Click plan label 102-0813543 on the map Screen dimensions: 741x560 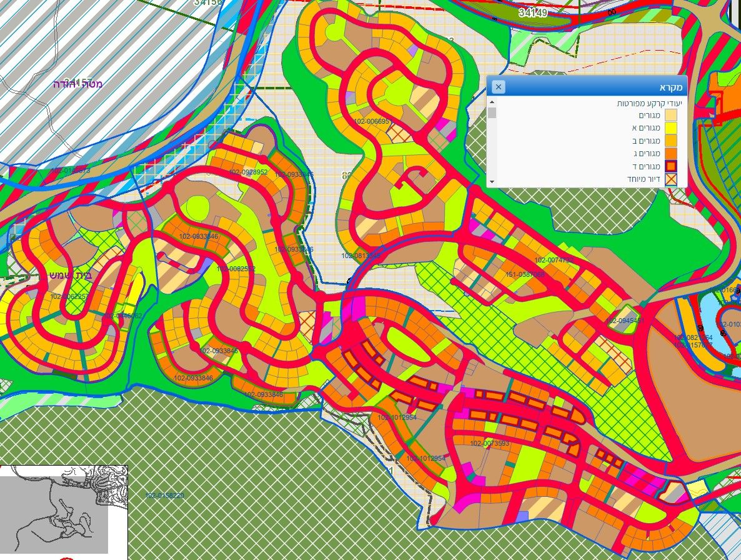tap(361, 256)
